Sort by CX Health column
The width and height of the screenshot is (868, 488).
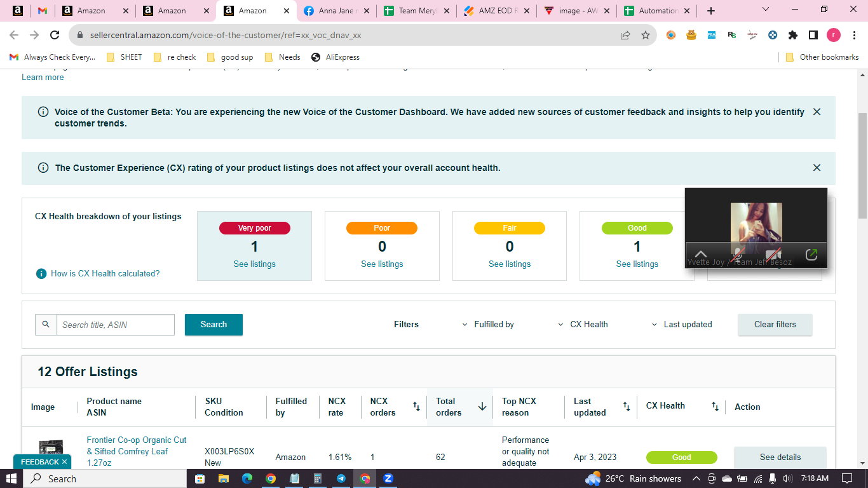pyautogui.click(x=715, y=407)
